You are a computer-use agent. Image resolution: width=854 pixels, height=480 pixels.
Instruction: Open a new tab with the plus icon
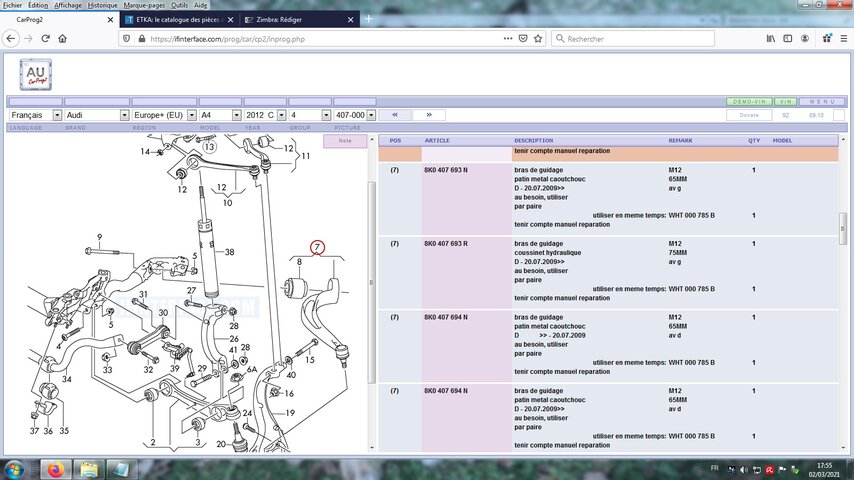(369, 19)
